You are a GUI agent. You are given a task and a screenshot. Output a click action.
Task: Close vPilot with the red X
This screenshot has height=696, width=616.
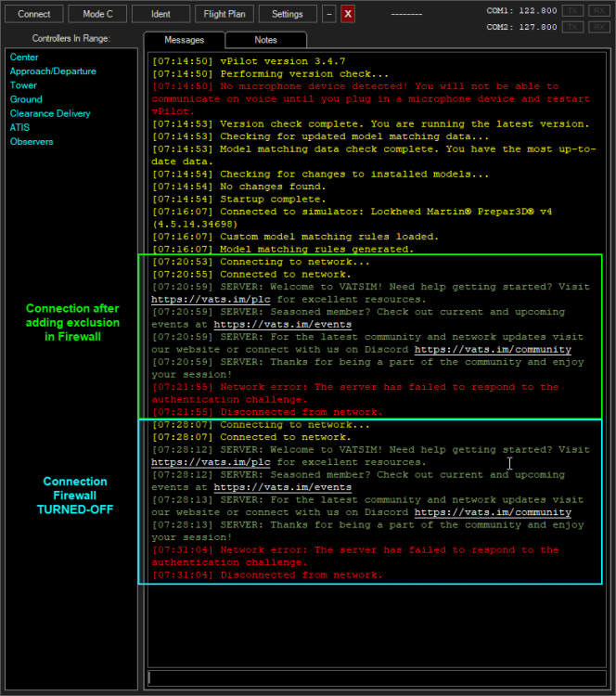click(x=348, y=14)
